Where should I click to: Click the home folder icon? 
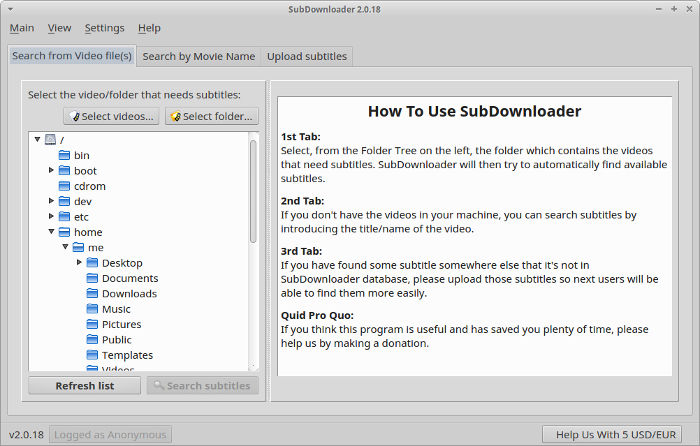point(64,232)
